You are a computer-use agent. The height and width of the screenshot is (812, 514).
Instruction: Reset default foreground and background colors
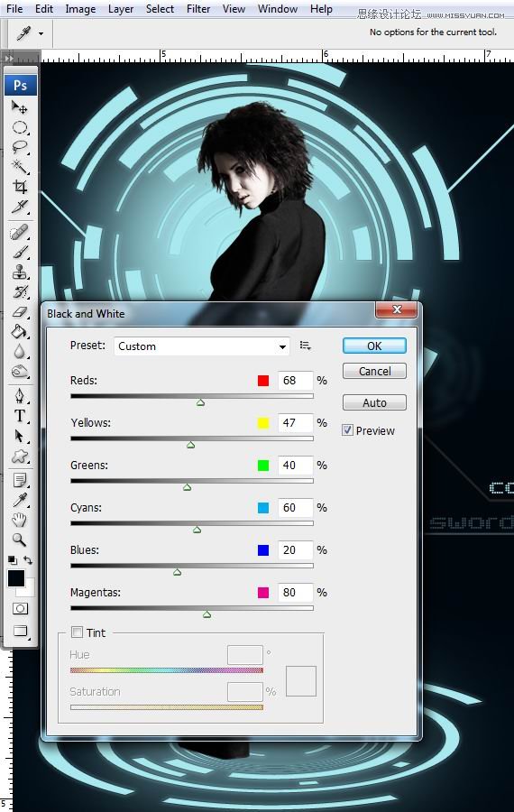pos(13,560)
